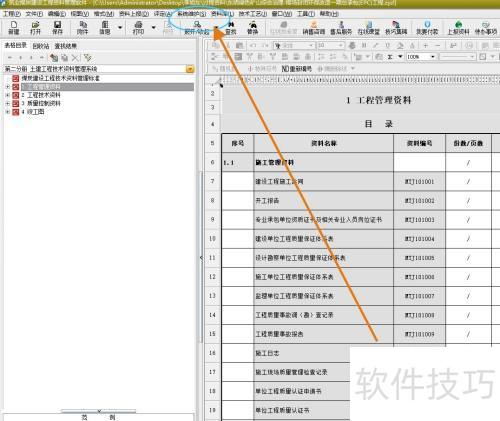This screenshot has width=500, height=421.
Task: Open the 资料上报(D) menu
Action: pos(134,14)
